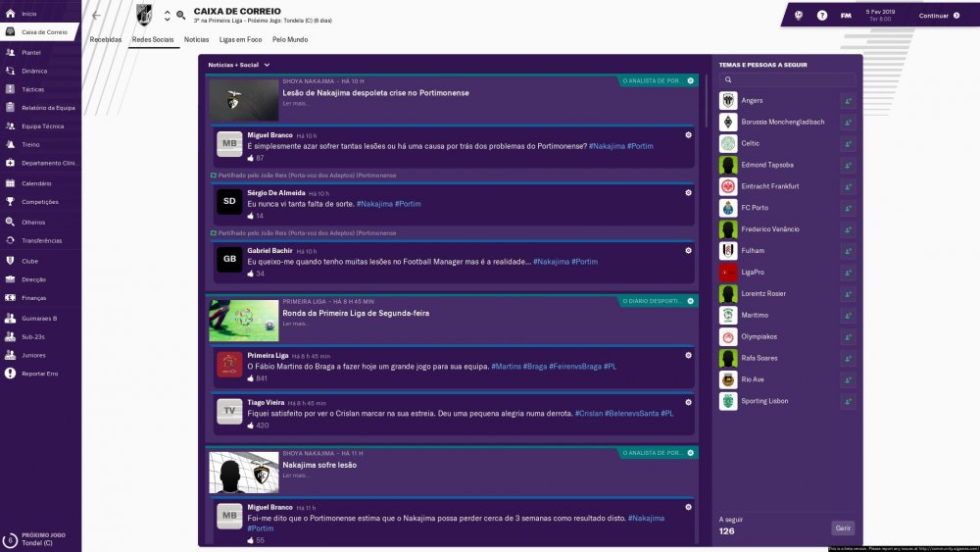Image resolution: width=980 pixels, height=552 pixels.
Task: Toggle follow button for Celtic
Action: (848, 144)
